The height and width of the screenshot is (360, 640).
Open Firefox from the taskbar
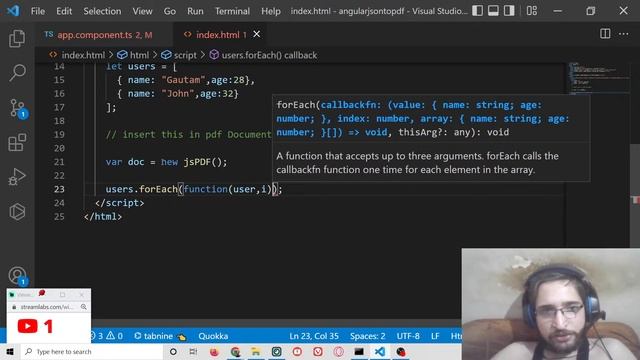[x=214, y=351]
